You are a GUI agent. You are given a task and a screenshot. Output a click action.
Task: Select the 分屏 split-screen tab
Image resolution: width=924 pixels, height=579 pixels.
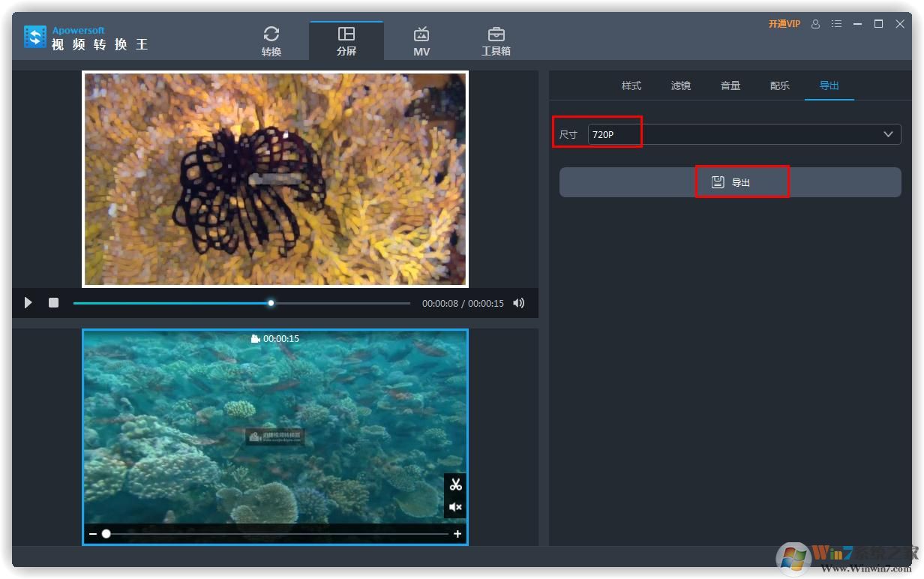[x=346, y=41]
